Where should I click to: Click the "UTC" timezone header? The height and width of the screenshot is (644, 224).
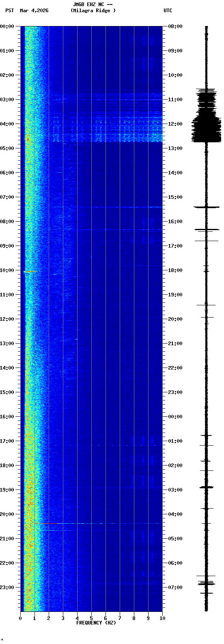pyautogui.click(x=168, y=11)
